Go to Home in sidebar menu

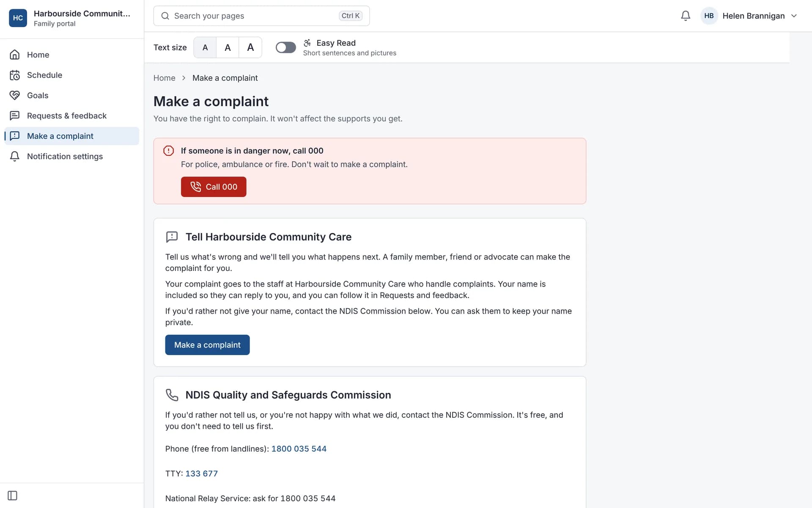point(71,55)
